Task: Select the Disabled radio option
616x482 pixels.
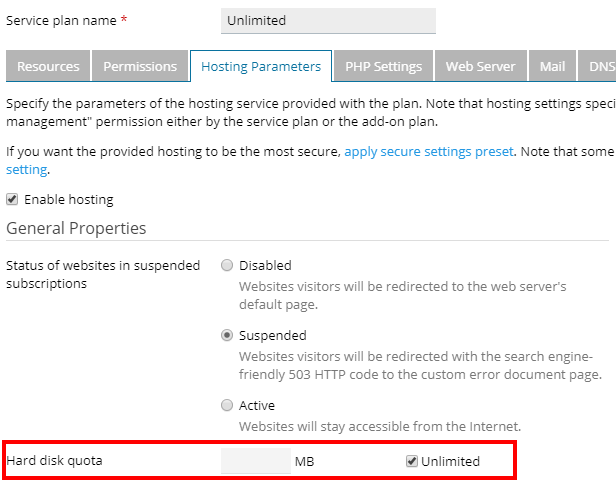Action: tap(227, 266)
